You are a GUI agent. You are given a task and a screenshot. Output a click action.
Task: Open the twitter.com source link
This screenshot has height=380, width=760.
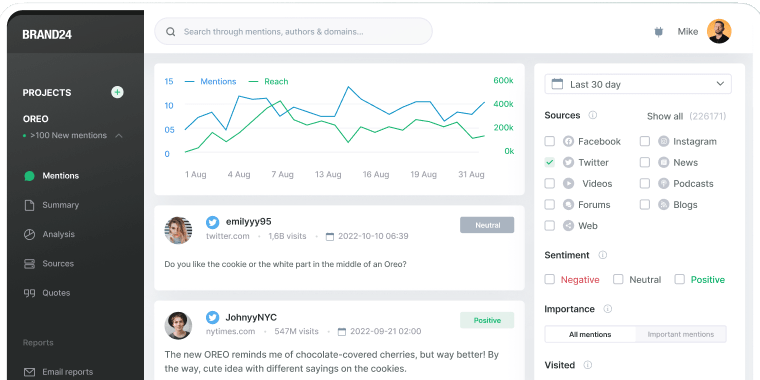point(228,237)
